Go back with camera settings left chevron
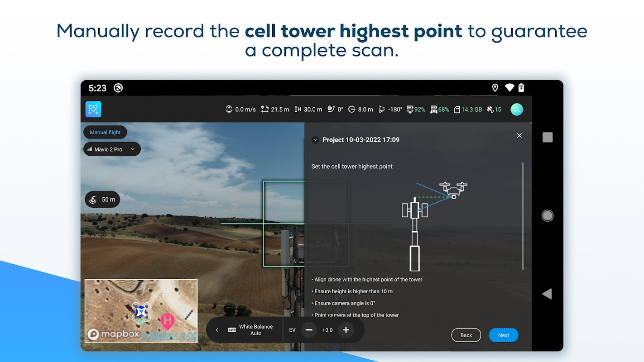The width and height of the screenshot is (644, 362). (x=217, y=330)
